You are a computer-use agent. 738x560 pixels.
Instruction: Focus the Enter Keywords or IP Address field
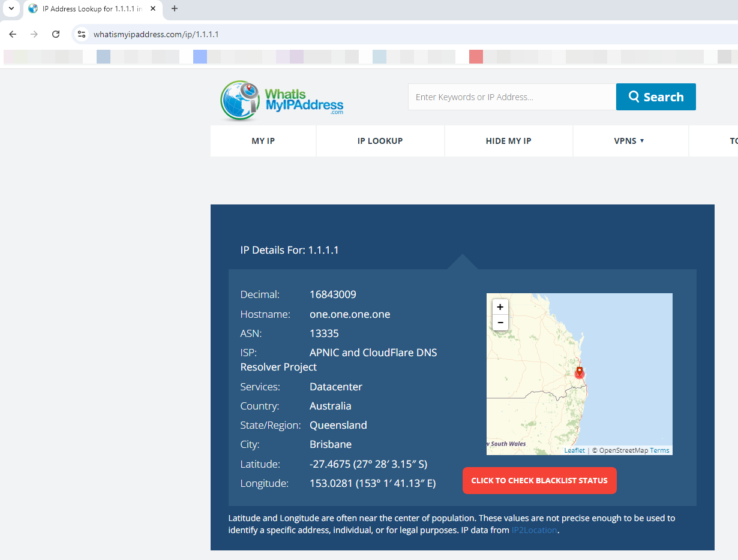[511, 97]
